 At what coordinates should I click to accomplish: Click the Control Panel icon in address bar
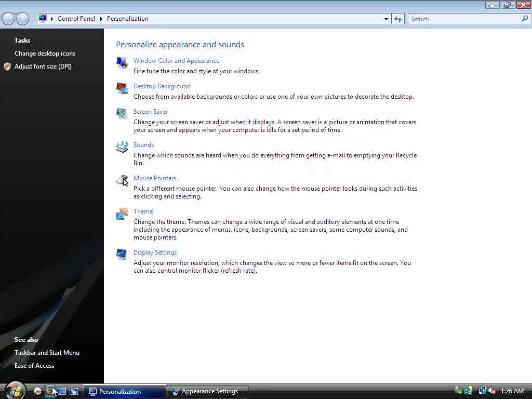click(x=43, y=18)
